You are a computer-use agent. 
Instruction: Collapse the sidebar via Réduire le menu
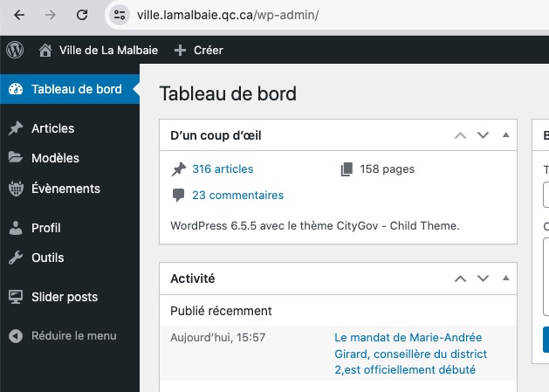tap(62, 335)
